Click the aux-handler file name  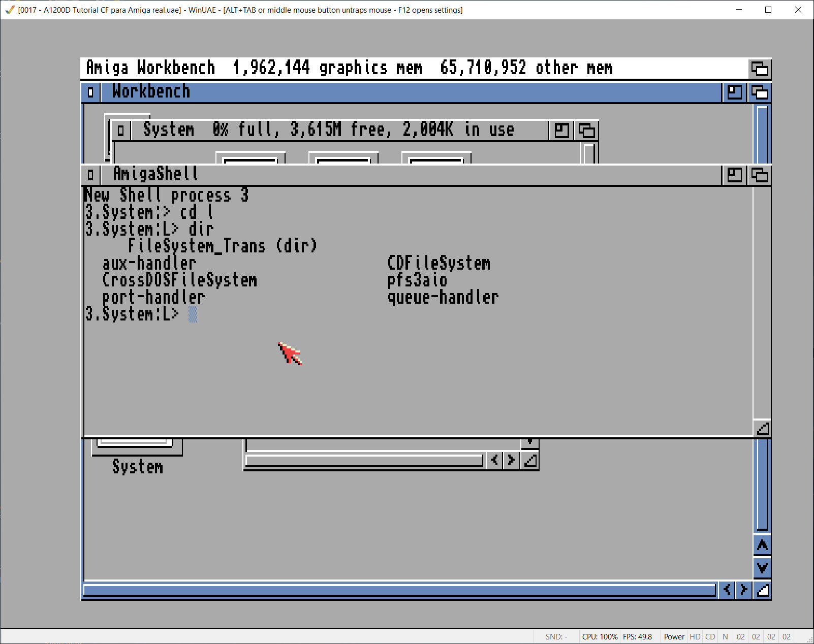pos(149,263)
